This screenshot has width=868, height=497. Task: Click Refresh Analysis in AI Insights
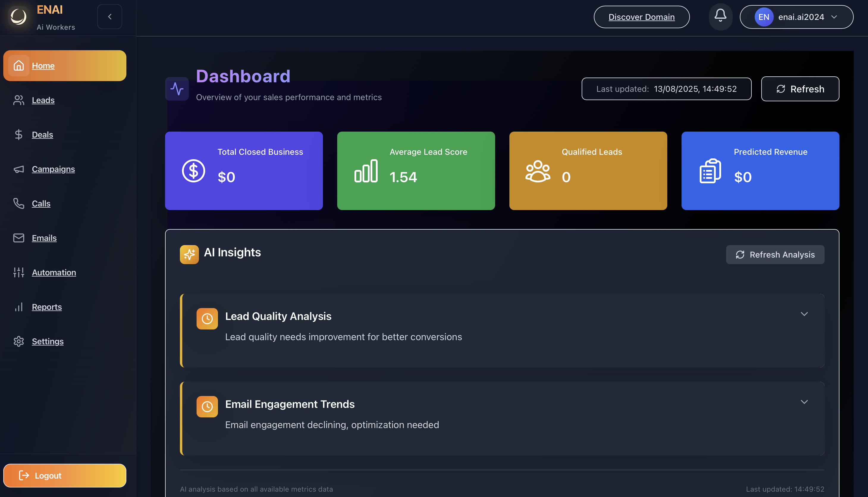pyautogui.click(x=775, y=254)
